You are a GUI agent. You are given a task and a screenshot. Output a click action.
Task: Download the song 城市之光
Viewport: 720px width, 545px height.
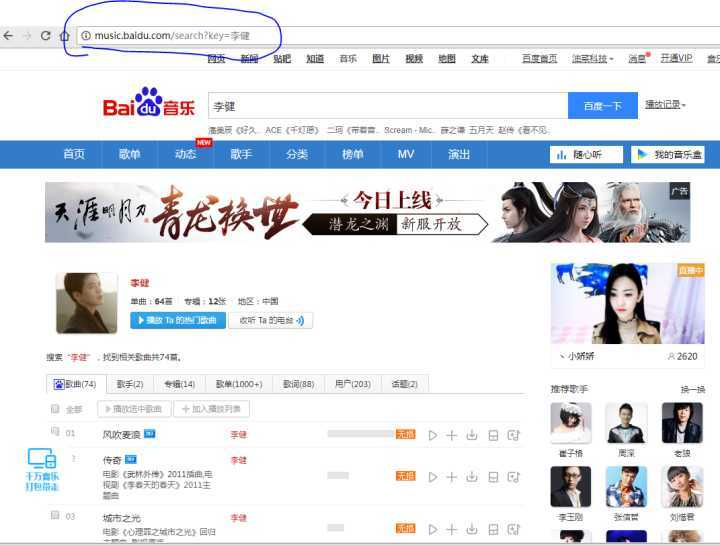(472, 529)
